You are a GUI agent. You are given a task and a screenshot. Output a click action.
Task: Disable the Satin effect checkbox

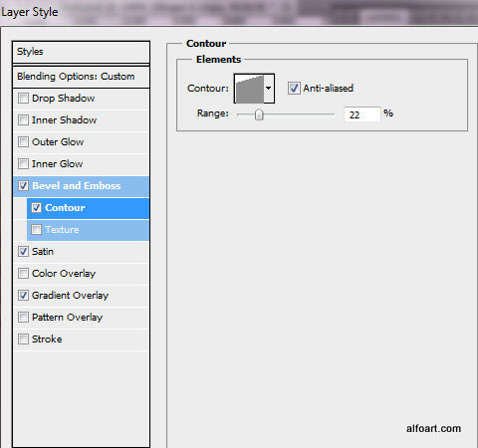pyautogui.click(x=23, y=252)
